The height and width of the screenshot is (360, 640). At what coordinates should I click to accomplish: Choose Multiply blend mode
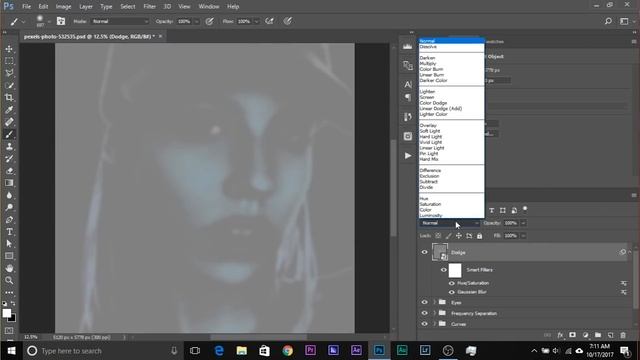[x=428, y=64]
